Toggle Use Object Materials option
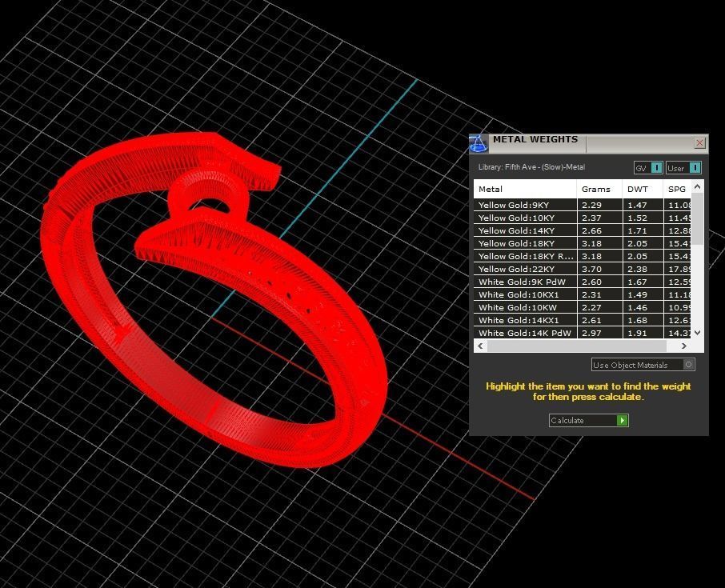Screen dimensions: 725x588 click(643, 365)
